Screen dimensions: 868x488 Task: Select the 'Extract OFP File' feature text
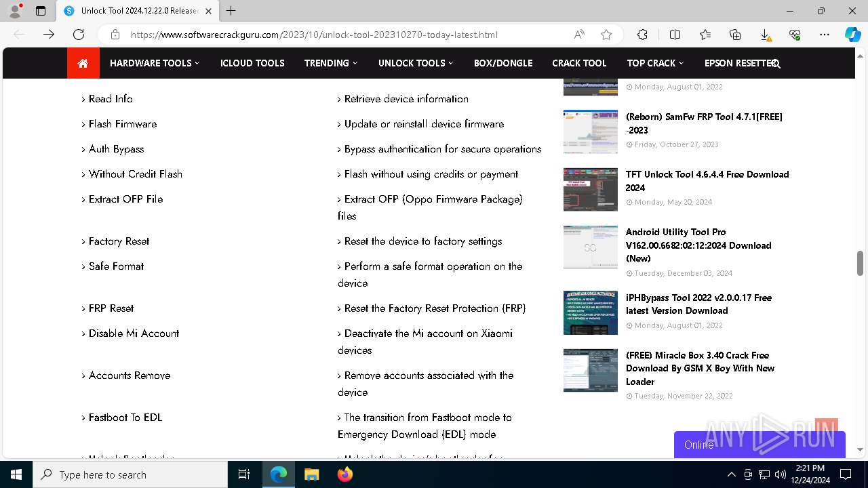125,199
